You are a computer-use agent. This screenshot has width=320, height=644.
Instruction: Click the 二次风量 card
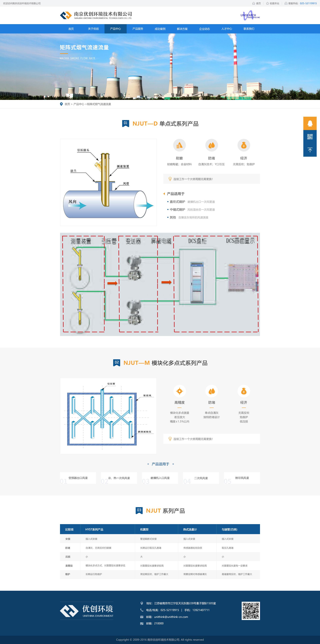(201, 478)
